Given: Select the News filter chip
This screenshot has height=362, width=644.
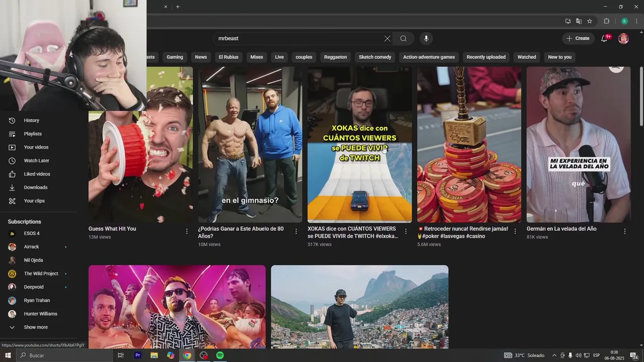Looking at the screenshot, I should click(201, 57).
